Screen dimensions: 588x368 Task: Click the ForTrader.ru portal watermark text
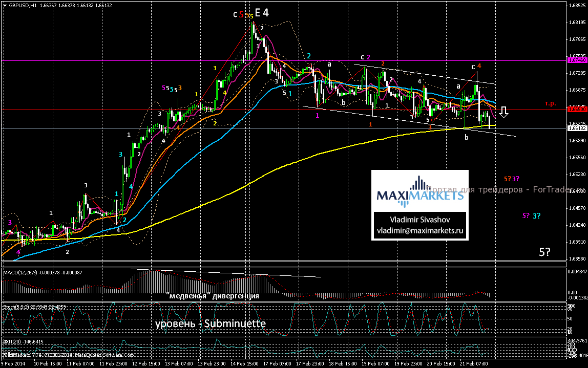[x=507, y=190]
